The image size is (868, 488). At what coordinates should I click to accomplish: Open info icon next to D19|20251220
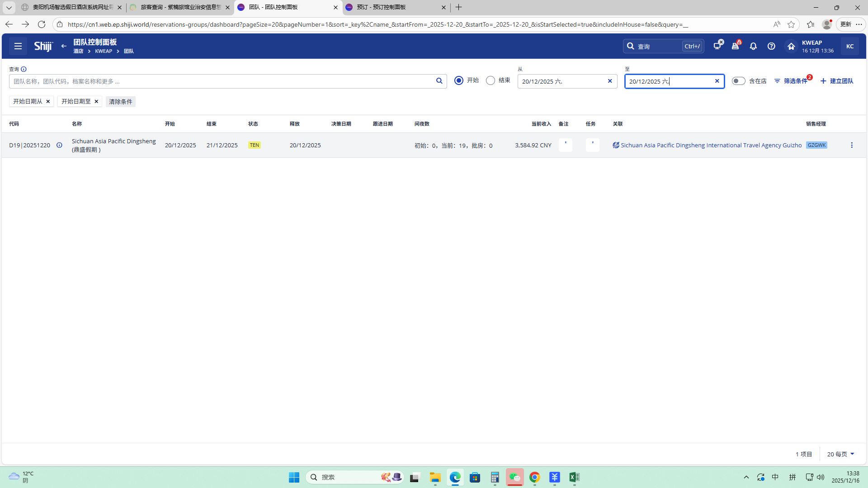pos(59,145)
